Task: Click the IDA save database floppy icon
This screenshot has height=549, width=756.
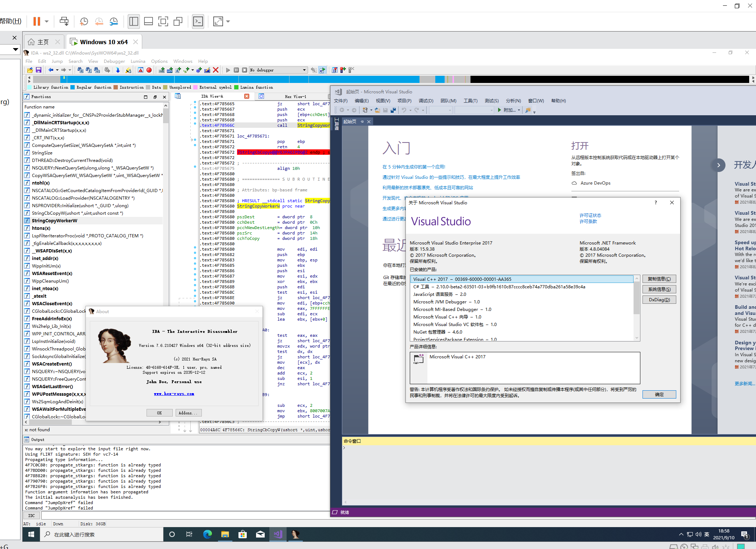Action: 38,70
